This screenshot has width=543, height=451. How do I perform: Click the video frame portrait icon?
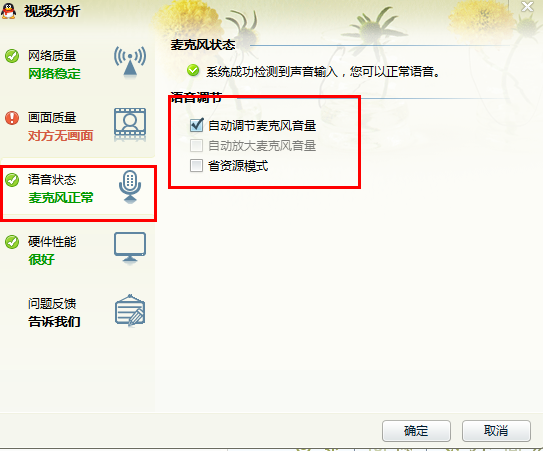pyautogui.click(x=130, y=124)
